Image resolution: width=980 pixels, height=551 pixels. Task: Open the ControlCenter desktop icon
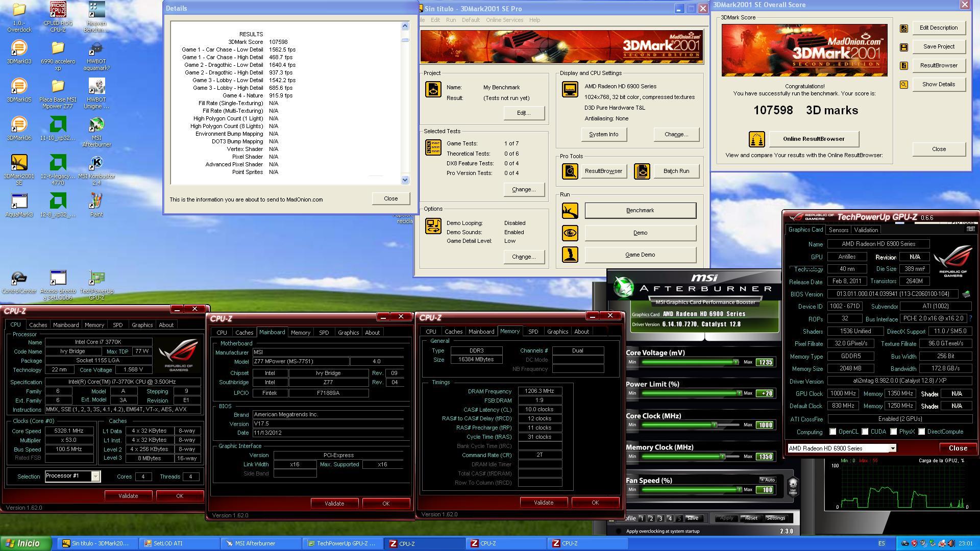[19, 282]
